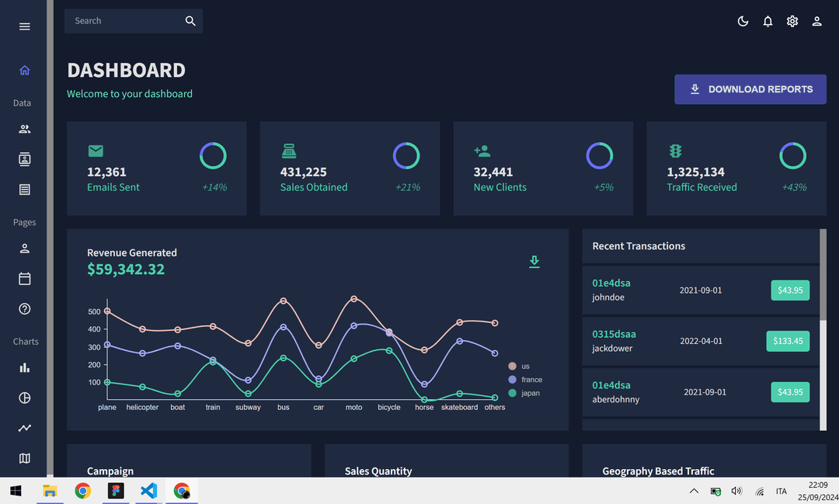The height and width of the screenshot is (504, 839).
Task: Open the bar chart page from sidebar
Action: (x=24, y=367)
